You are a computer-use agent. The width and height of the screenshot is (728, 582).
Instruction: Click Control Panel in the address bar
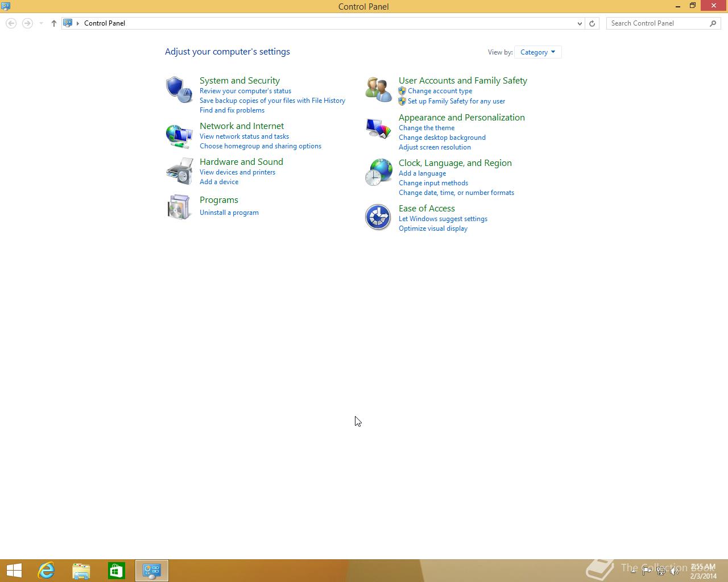(x=105, y=23)
